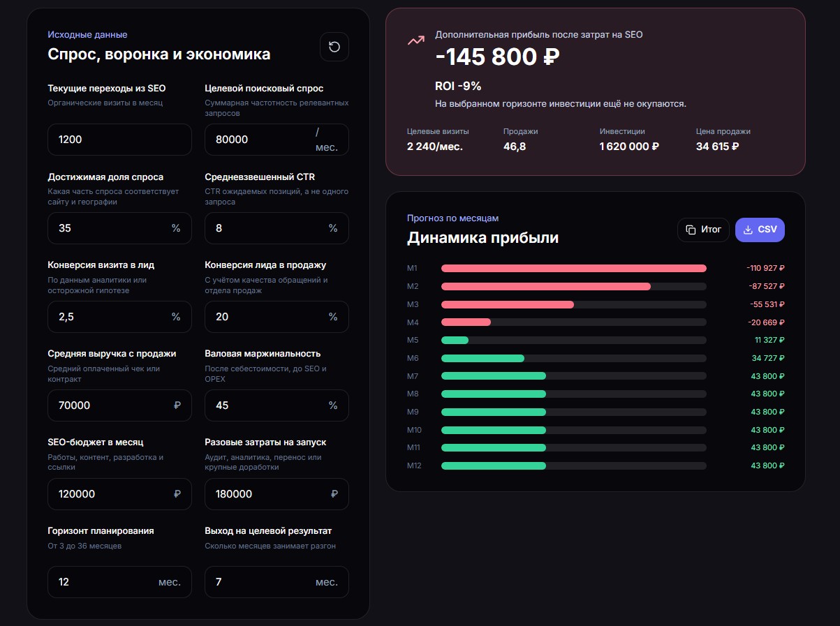Click the M3 red progress bar

[x=508, y=304]
